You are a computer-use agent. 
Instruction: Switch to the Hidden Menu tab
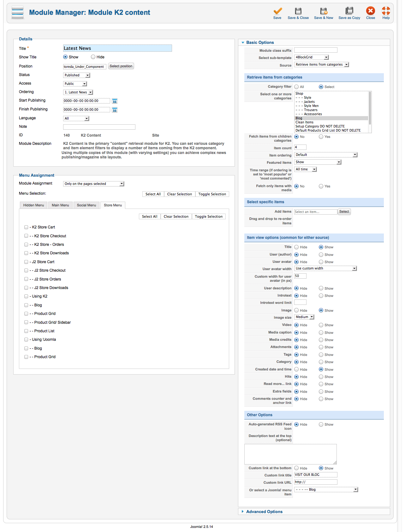(x=33, y=205)
